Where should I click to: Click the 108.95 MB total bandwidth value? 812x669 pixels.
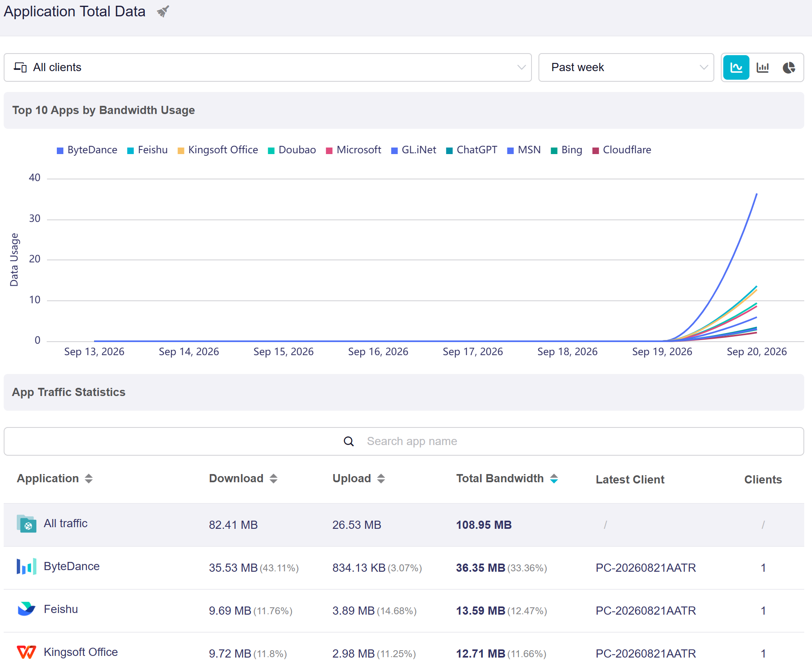pos(484,525)
